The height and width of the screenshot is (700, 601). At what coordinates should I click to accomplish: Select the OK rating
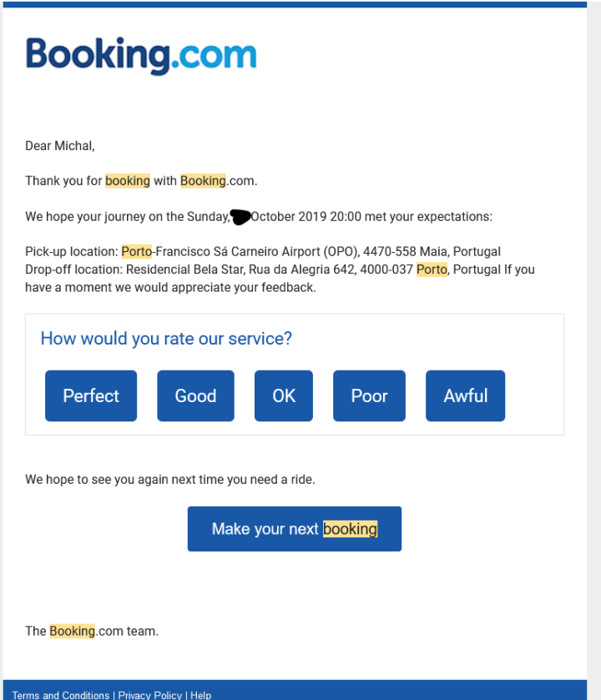pos(284,395)
